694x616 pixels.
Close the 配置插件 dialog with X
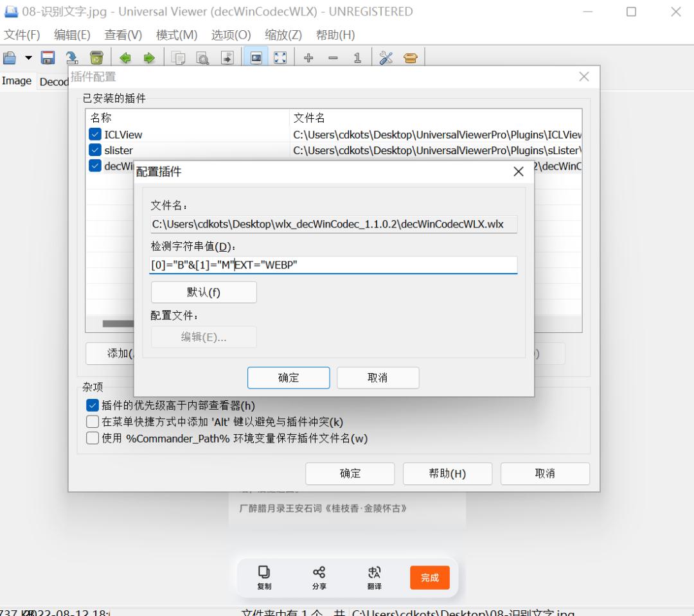tap(519, 172)
